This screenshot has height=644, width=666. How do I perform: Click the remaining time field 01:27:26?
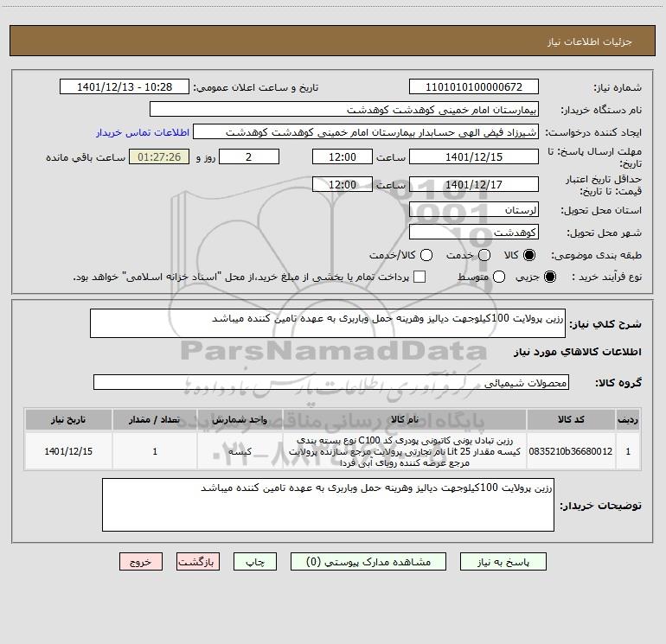(x=159, y=156)
